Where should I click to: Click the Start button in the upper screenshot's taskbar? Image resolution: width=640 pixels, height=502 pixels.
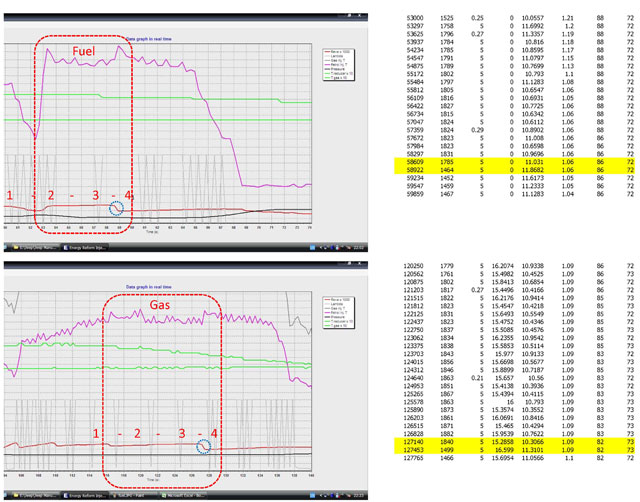(x=6, y=241)
